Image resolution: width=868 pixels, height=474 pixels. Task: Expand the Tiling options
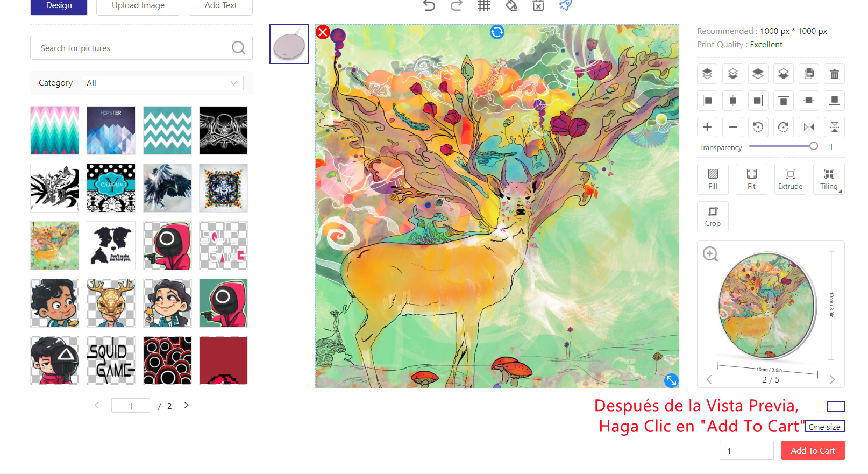[829, 179]
